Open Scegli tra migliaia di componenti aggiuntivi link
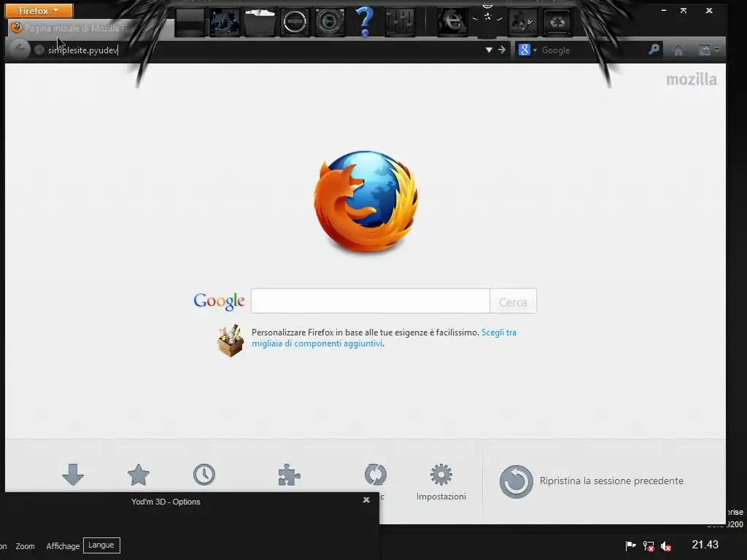Viewport: 747px width, 560px height. tap(384, 338)
